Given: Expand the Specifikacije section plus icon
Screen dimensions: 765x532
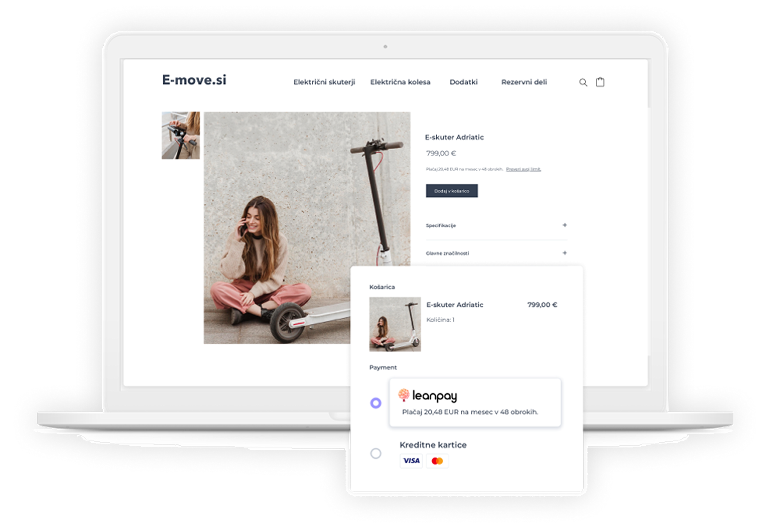Looking at the screenshot, I should click(564, 225).
